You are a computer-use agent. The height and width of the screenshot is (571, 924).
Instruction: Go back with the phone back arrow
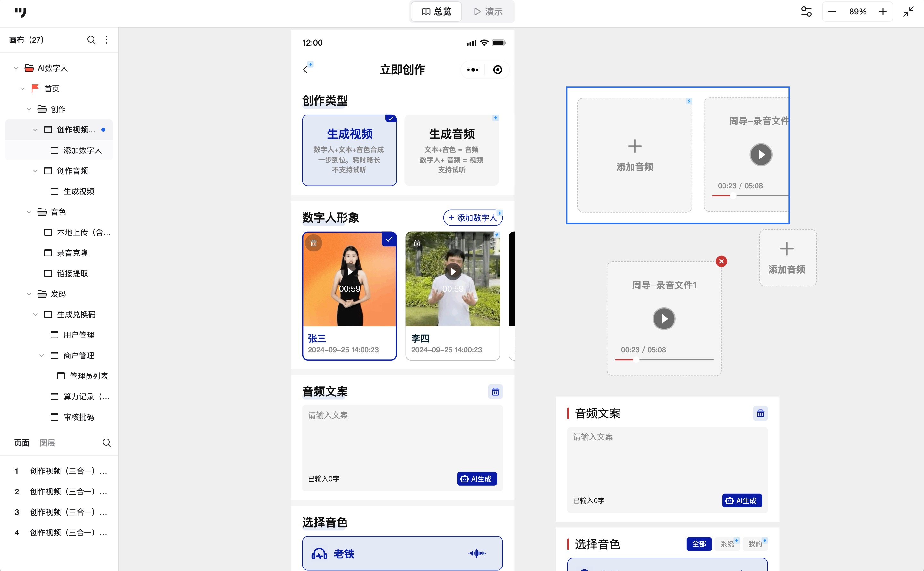(305, 70)
